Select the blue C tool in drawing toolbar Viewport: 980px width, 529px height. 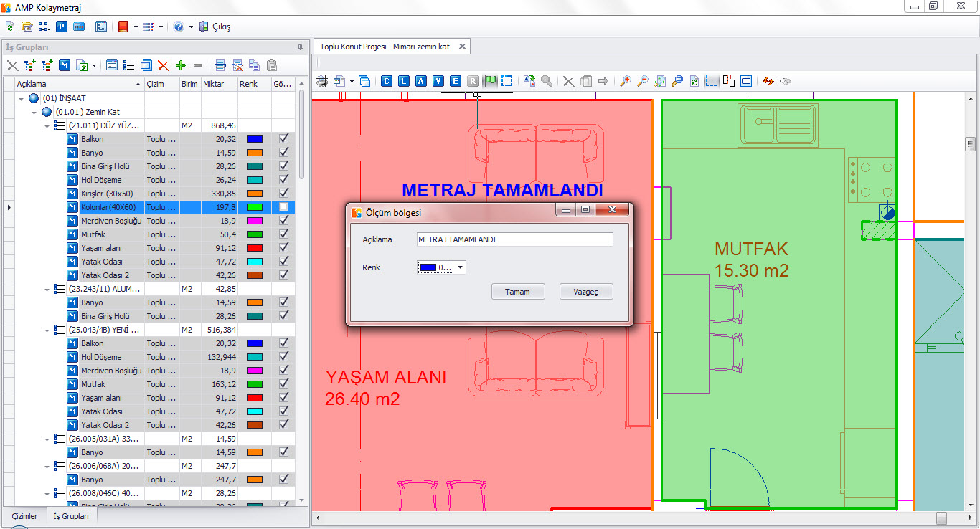(387, 81)
